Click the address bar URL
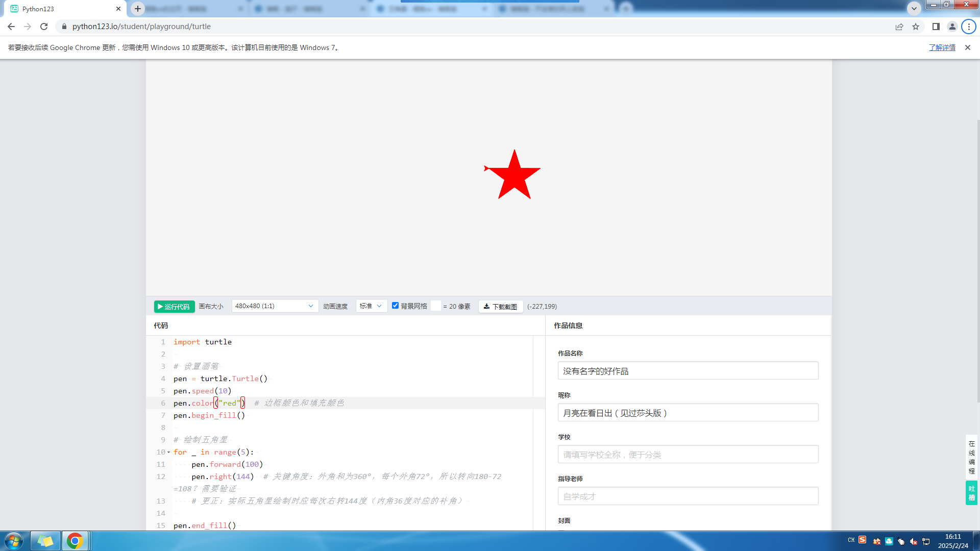 [x=141, y=27]
